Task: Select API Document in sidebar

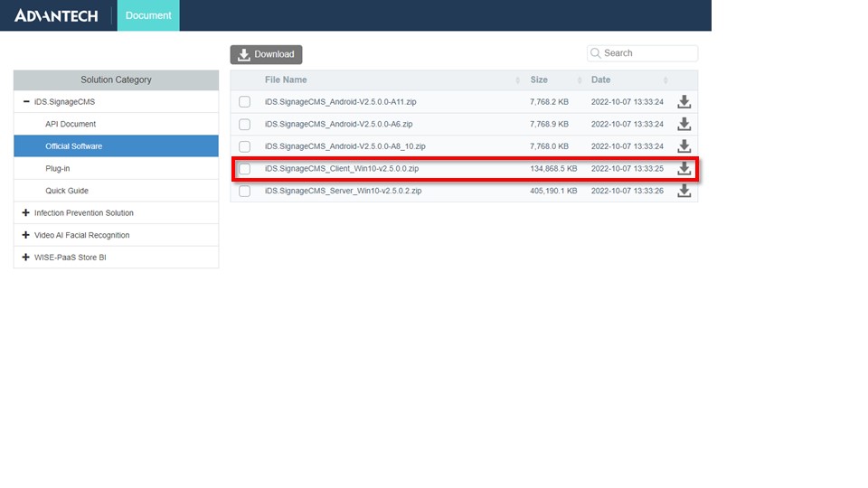Action: pyautogui.click(x=71, y=124)
